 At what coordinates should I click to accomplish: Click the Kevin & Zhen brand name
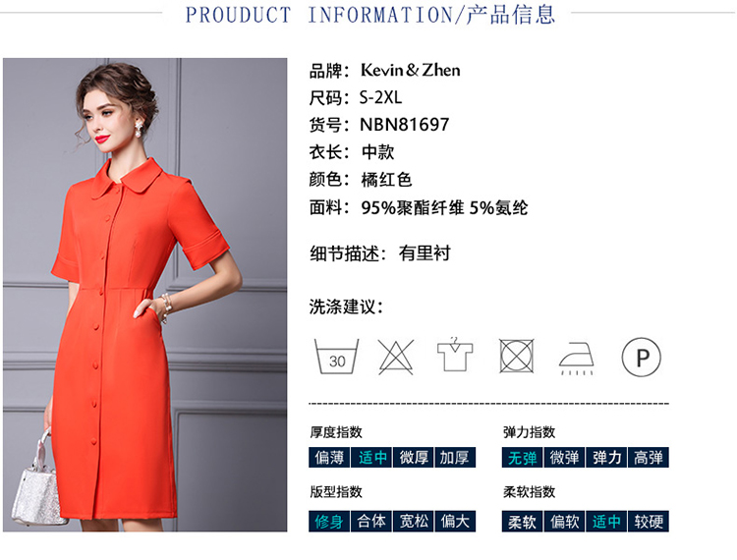click(x=411, y=71)
